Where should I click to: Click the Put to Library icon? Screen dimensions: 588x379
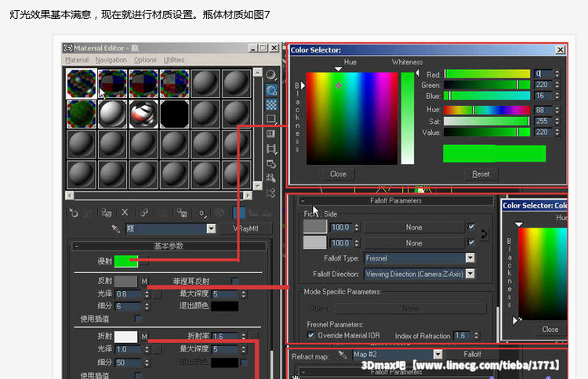point(182,213)
